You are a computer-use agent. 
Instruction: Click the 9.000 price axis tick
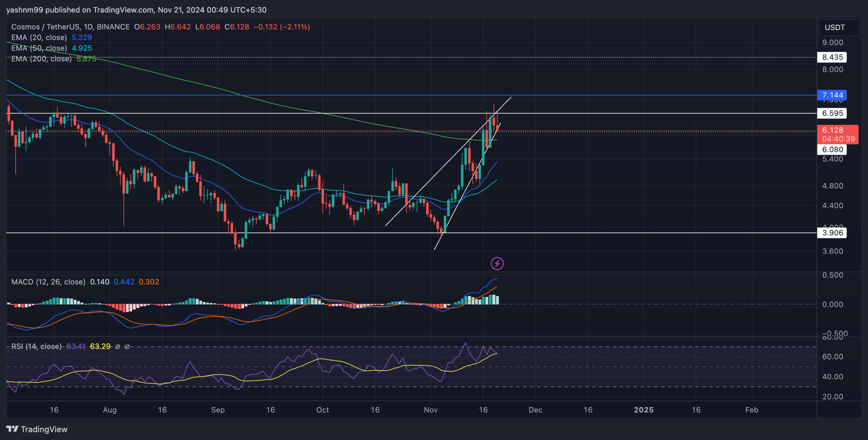(x=832, y=43)
